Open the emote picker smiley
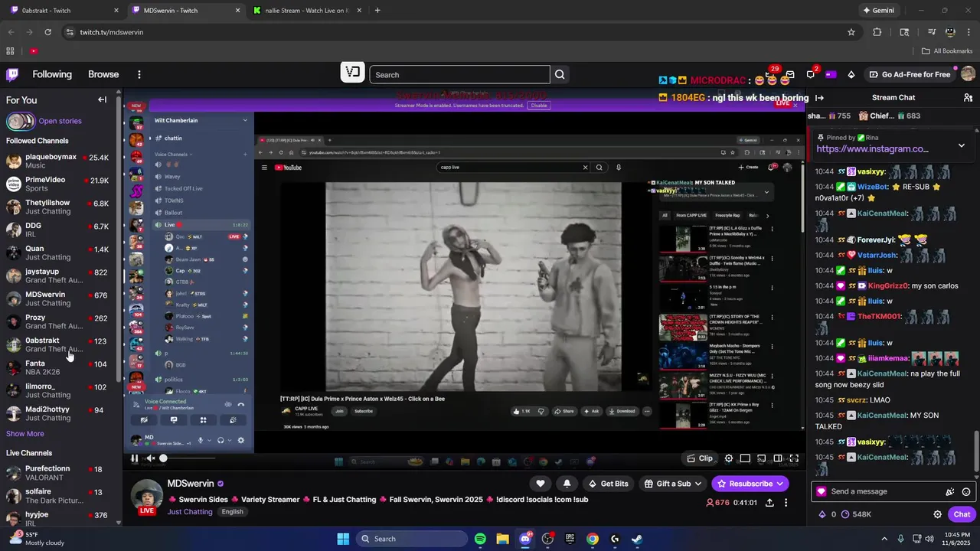The width and height of the screenshot is (980, 551). [966, 492]
